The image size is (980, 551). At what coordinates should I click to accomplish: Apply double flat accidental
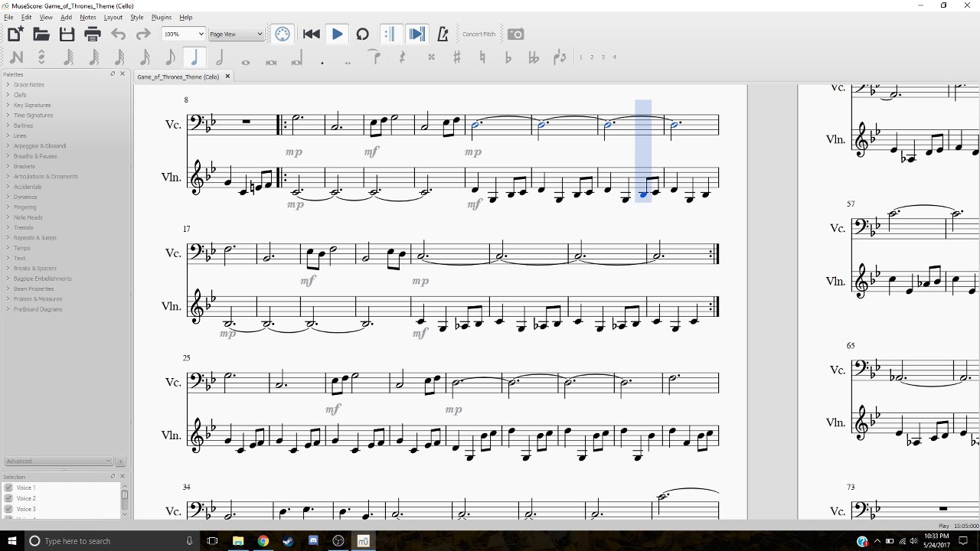pyautogui.click(x=534, y=57)
